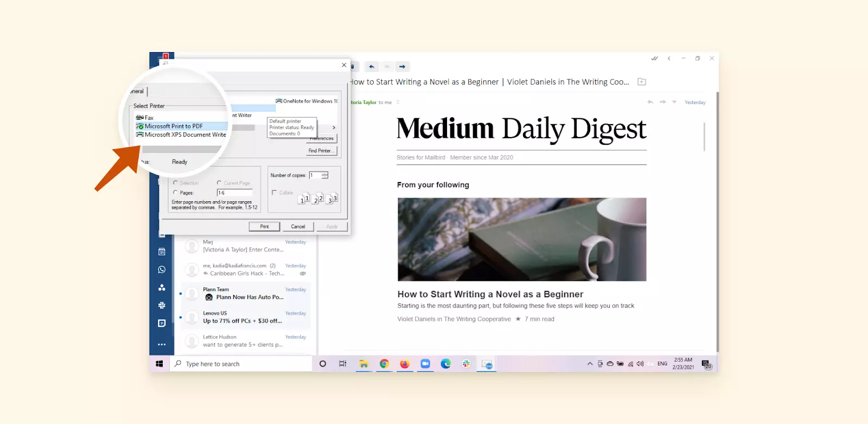Image resolution: width=868 pixels, height=424 pixels.
Task: Close the Print dialog
Action: [344, 65]
